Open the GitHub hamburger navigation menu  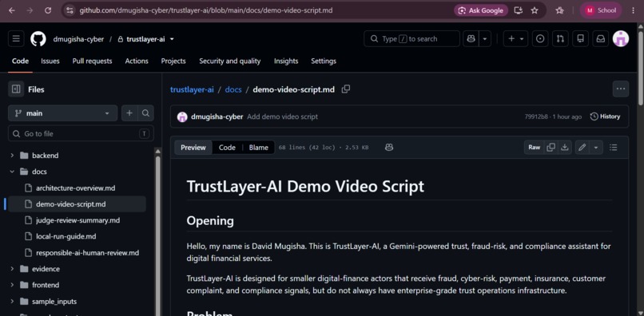(16, 39)
